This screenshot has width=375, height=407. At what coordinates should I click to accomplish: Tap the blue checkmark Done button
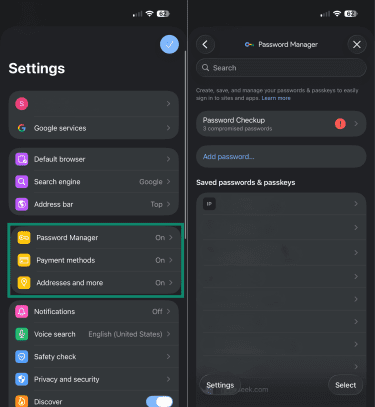tap(169, 44)
